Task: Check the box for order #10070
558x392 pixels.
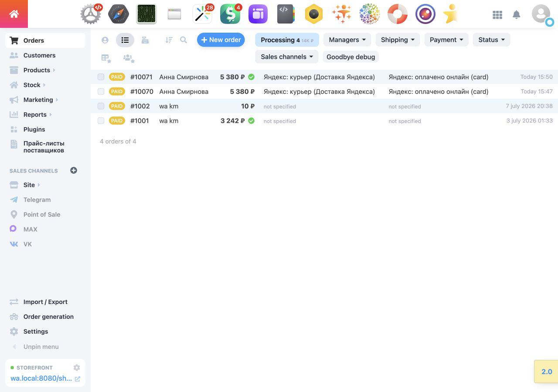Action: 101,91
